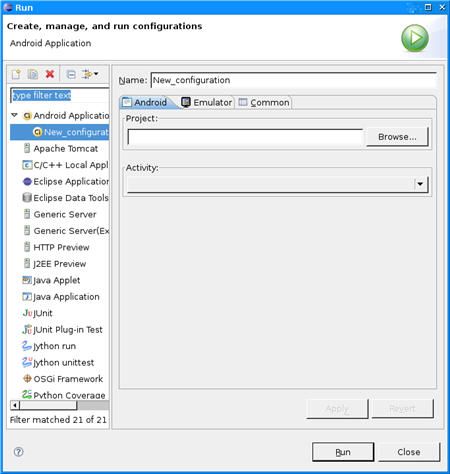Switch to the Emulator tab
Image resolution: width=450 pixels, height=474 pixels.
[207, 102]
